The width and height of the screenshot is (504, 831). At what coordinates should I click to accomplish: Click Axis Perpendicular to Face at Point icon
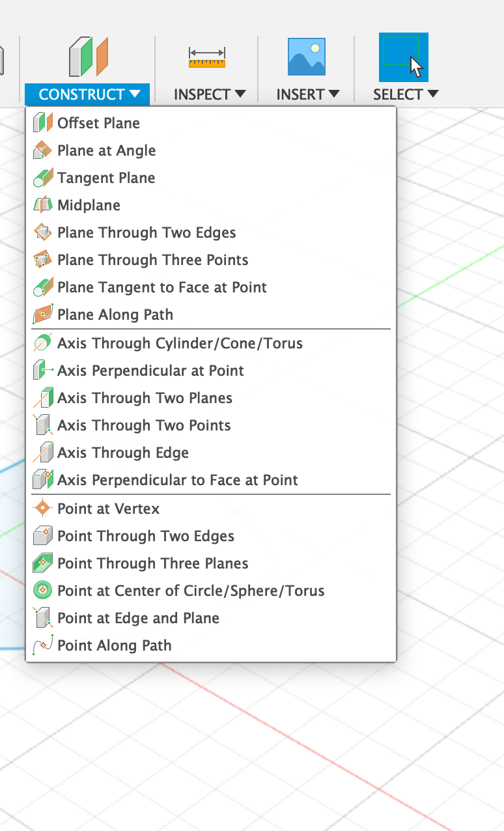tap(42, 479)
